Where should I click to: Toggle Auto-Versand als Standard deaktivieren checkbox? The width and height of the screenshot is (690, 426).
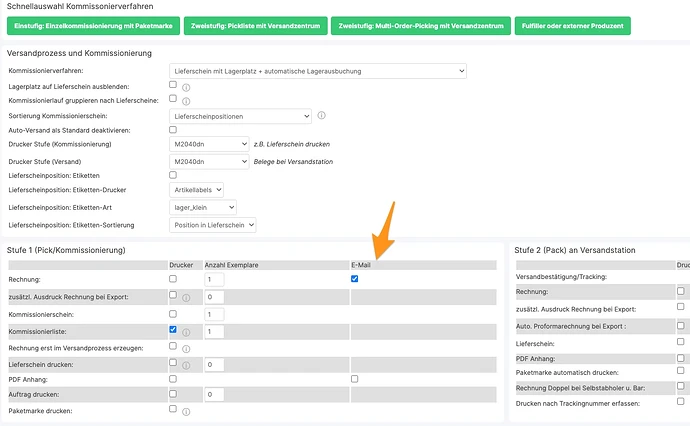point(173,130)
